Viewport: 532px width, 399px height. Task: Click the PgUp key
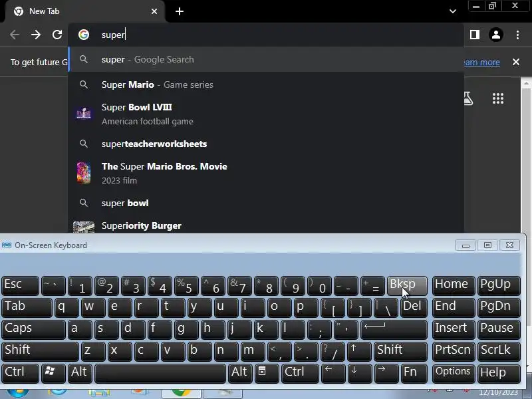coord(499,286)
